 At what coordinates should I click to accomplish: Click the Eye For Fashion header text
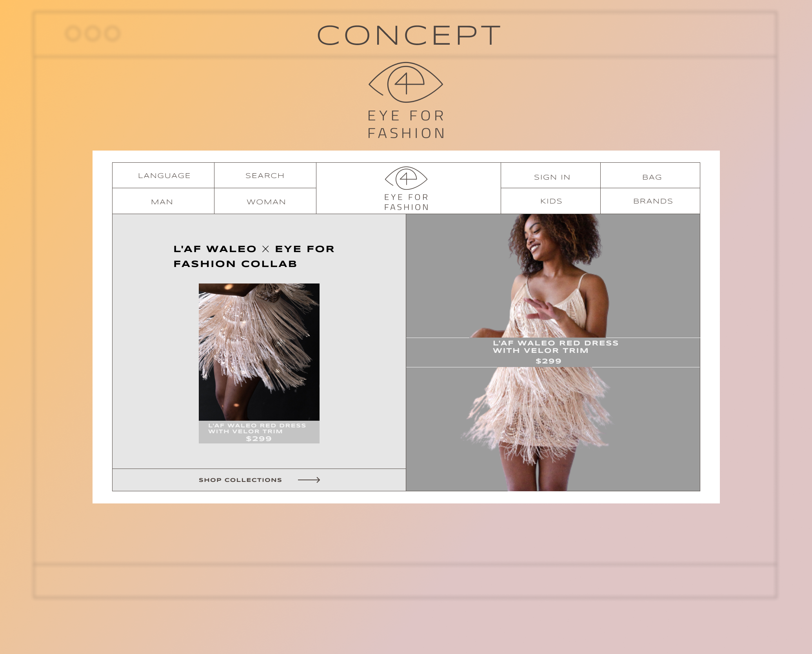[x=406, y=202]
